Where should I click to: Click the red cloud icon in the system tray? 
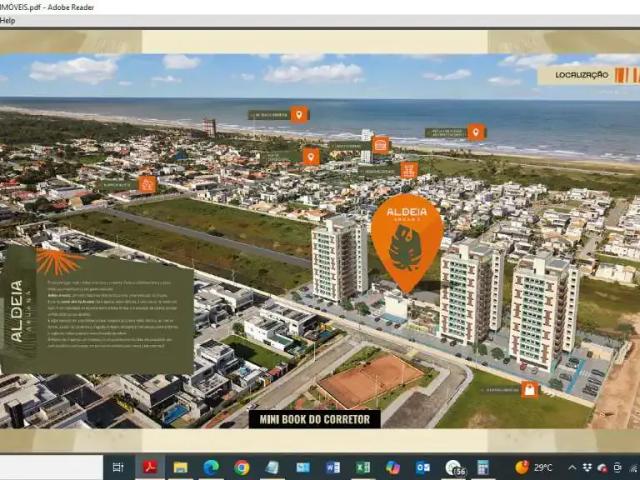pos(602,468)
